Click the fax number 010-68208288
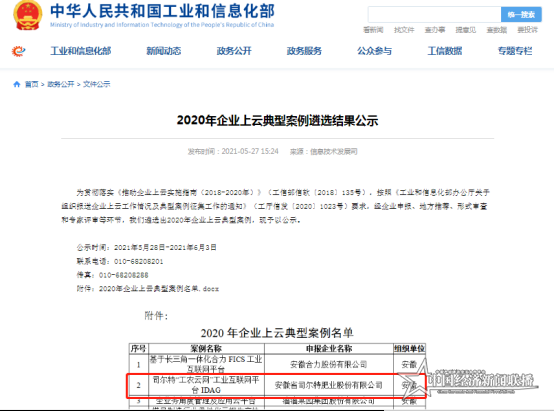 tap(124, 275)
